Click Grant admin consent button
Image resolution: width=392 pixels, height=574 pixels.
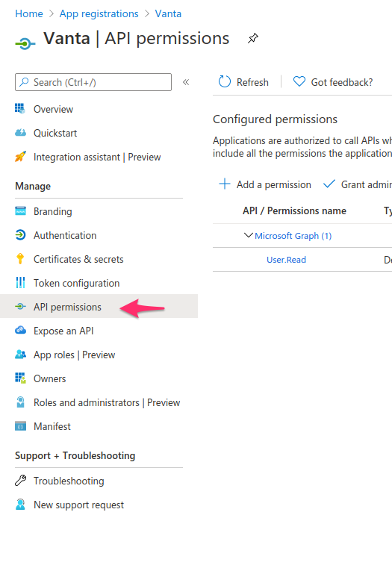pos(357,184)
